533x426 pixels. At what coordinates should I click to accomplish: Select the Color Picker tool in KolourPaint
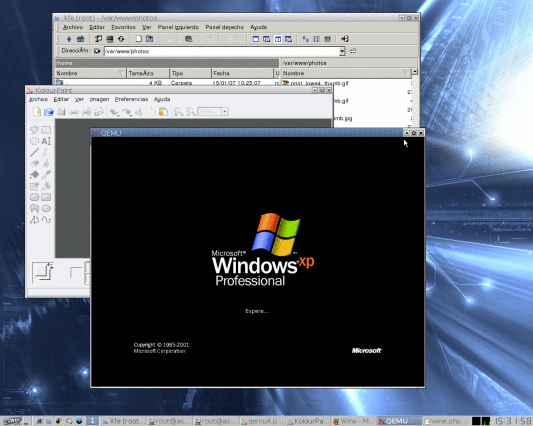[x=46, y=175]
